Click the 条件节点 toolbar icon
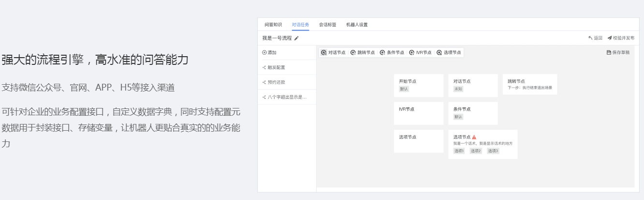Viewport: 644px width, 200px height. pos(382,52)
